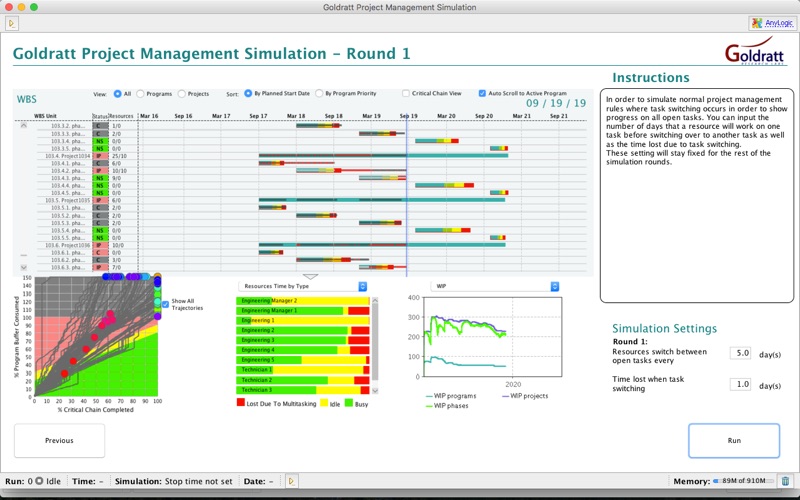This screenshot has width=800, height=500.
Task: Click the Goldratt logo
Action: click(x=755, y=51)
